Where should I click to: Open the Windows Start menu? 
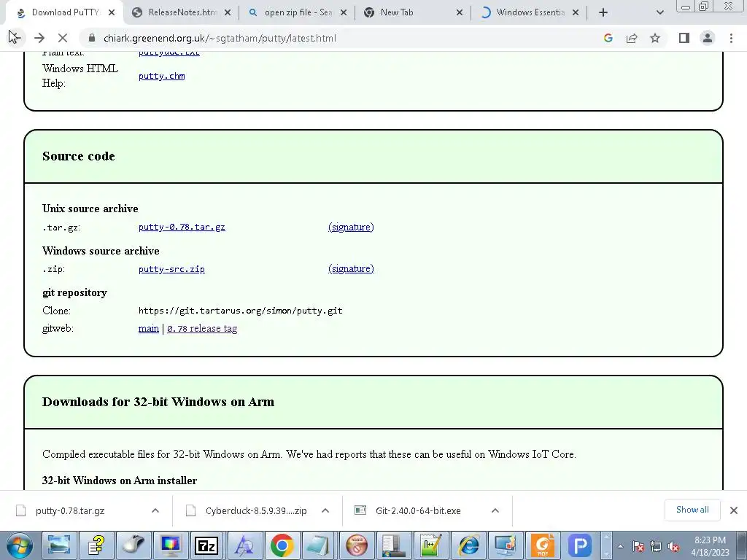tap(19, 545)
